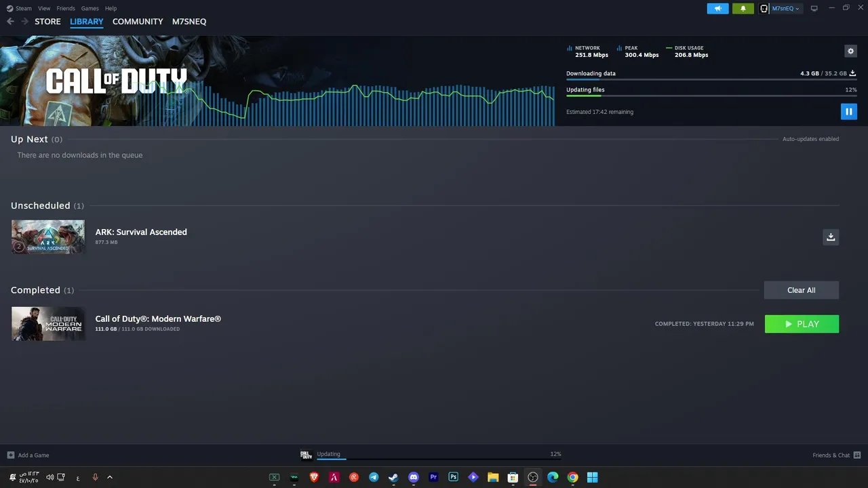
Task: Click the Completed section heading
Action: [x=35, y=290]
